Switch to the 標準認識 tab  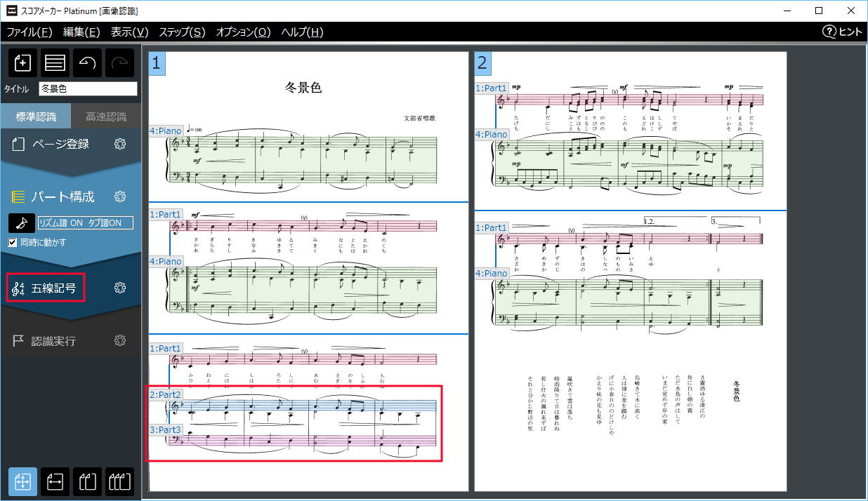pos(36,116)
